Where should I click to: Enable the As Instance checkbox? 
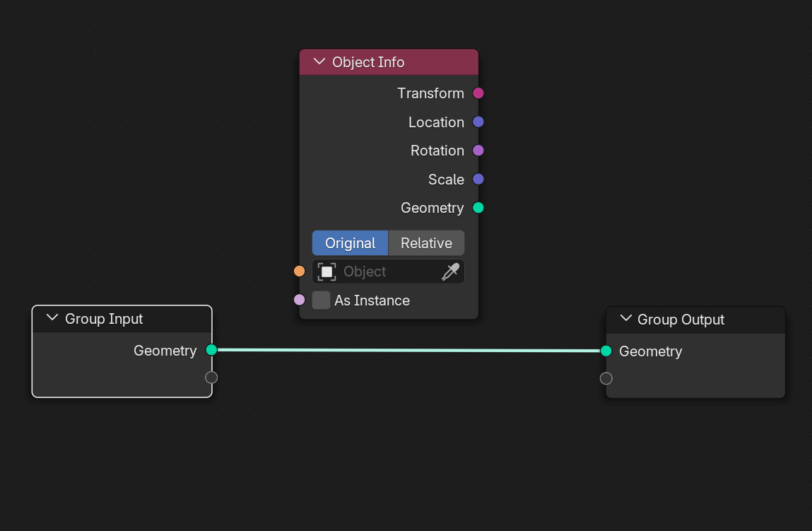[x=321, y=300]
